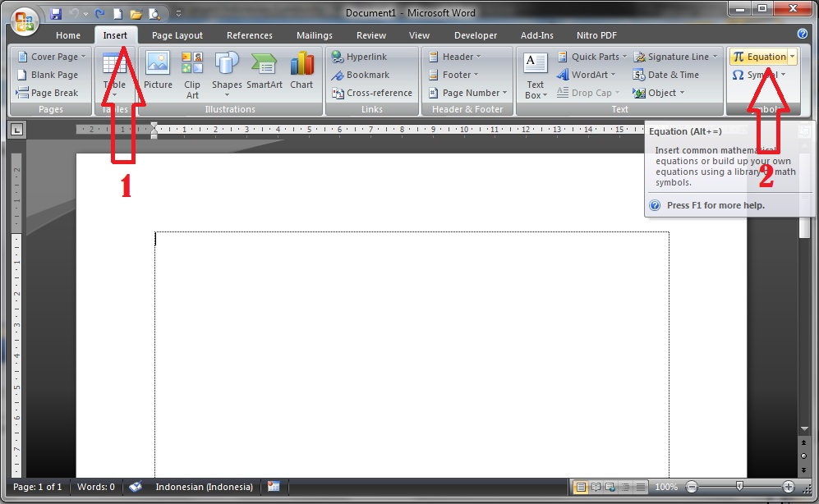Open the Quick Parts menu

[591, 57]
